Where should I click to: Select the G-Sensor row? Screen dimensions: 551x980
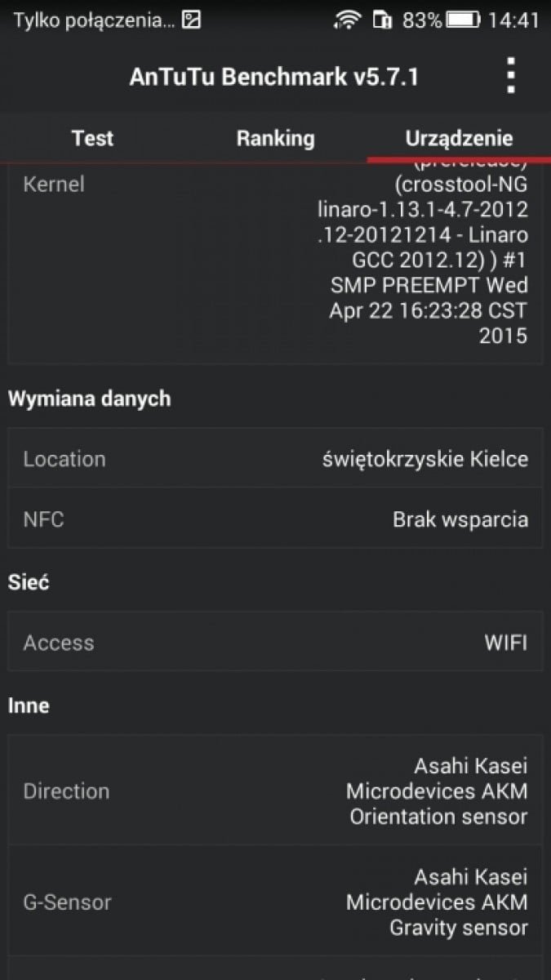(x=275, y=902)
